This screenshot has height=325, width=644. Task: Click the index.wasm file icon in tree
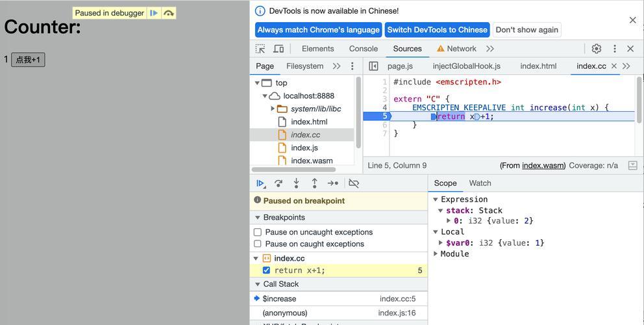point(282,161)
